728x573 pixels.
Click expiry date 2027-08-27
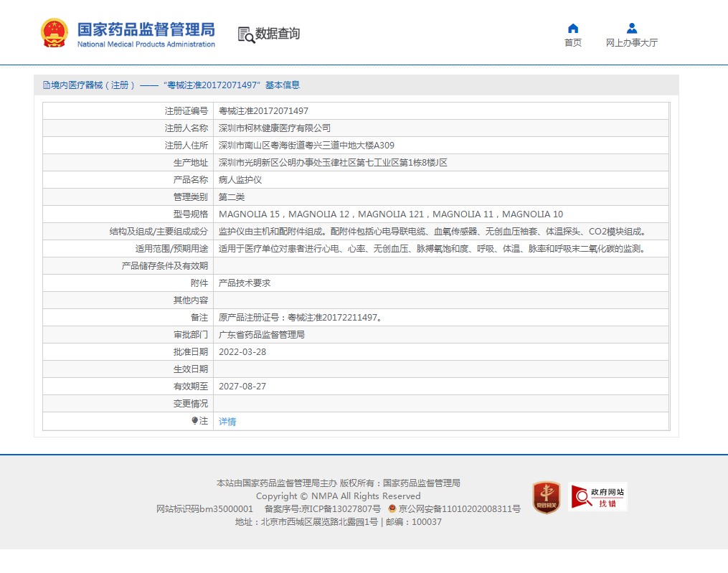click(242, 387)
